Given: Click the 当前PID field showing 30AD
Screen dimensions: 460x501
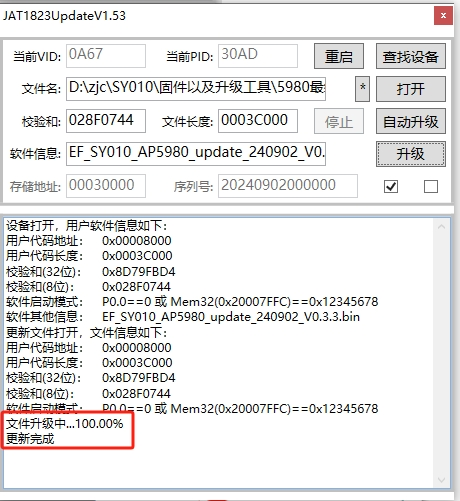Looking at the screenshot, I should [x=258, y=56].
